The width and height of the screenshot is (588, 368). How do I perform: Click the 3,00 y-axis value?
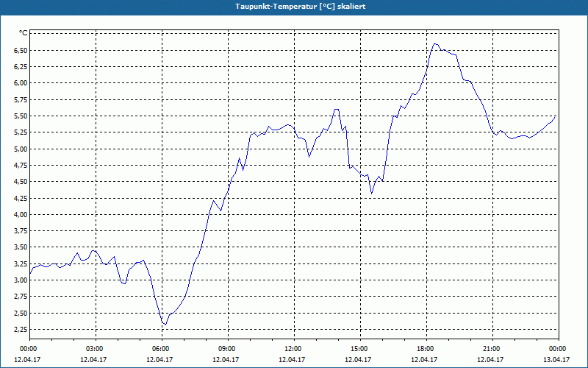coord(21,280)
